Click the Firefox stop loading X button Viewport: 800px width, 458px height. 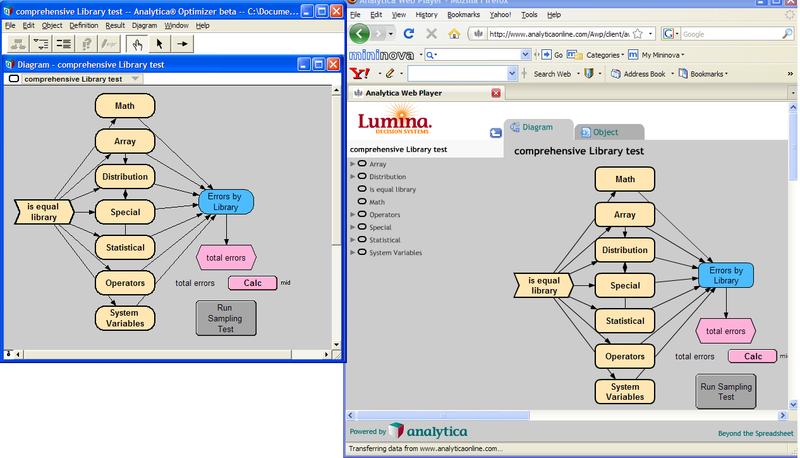pyautogui.click(x=432, y=34)
